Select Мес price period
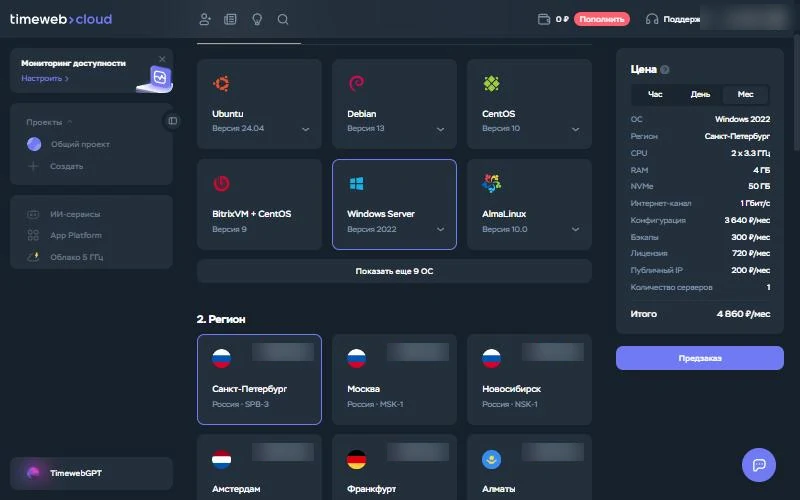The image size is (800, 500). point(745,94)
